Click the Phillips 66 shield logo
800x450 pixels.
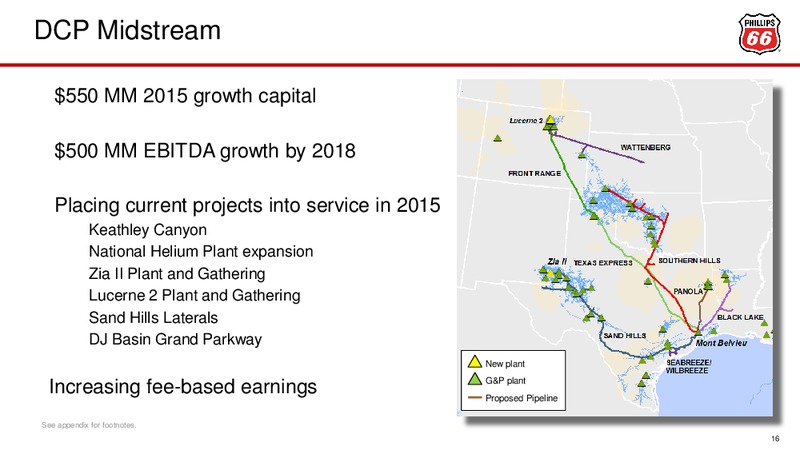click(x=760, y=34)
